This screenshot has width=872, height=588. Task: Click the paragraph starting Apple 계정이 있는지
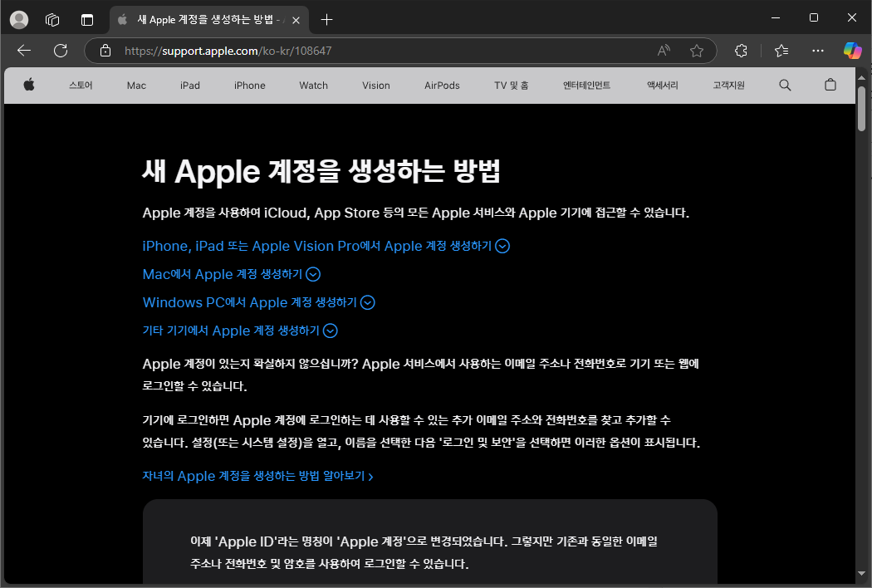pyautogui.click(x=420, y=375)
